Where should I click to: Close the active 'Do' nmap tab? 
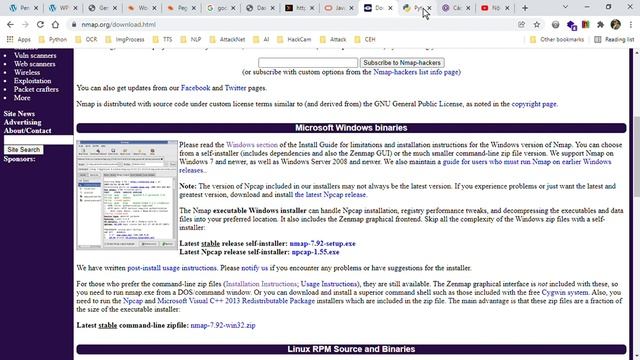pyautogui.click(x=390, y=8)
